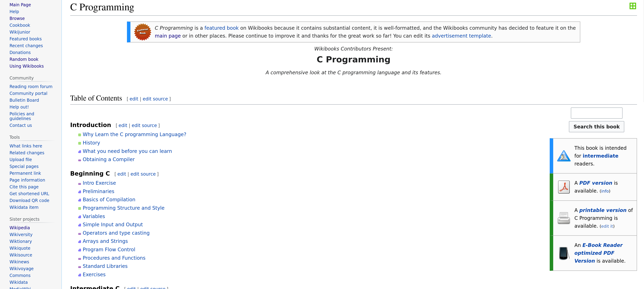Image resolution: width=644 pixels, height=289 pixels.
Task: Click the green featured-quality icon at top right
Action: click(x=632, y=6)
